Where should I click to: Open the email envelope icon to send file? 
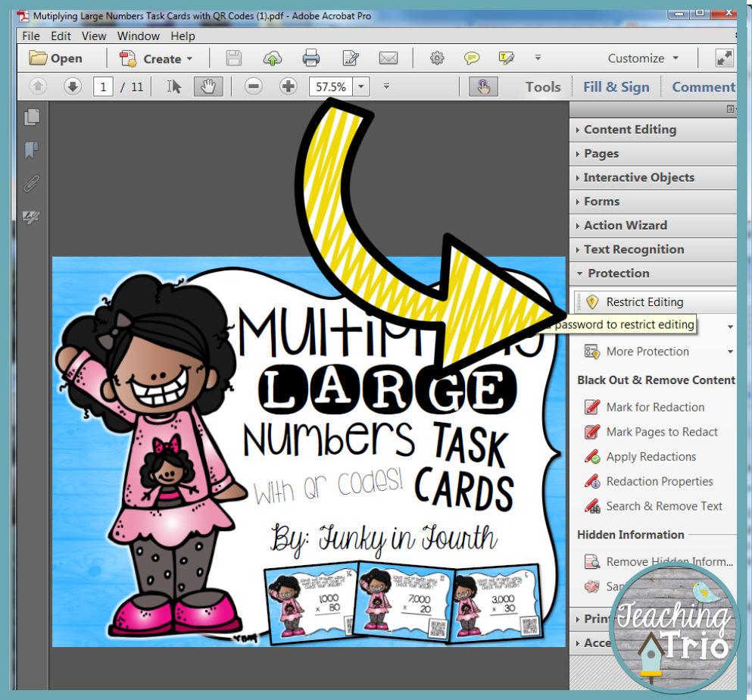388,58
